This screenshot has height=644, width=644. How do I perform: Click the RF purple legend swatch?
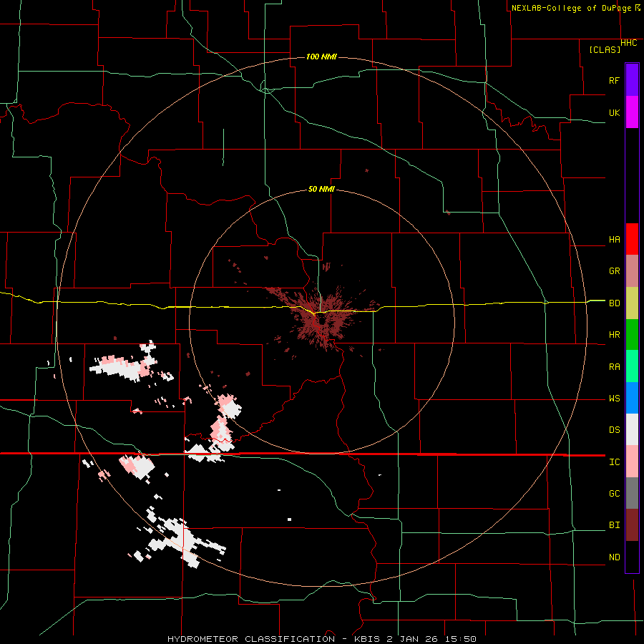pos(632,80)
